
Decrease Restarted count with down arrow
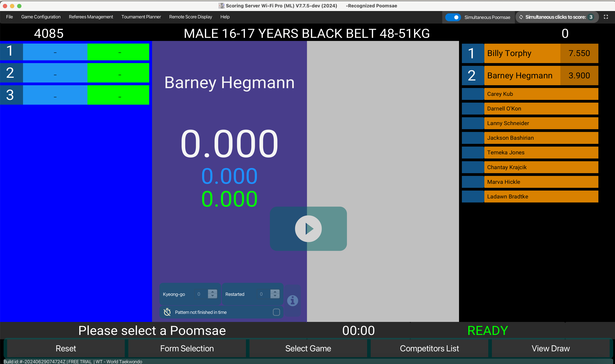[275, 296]
